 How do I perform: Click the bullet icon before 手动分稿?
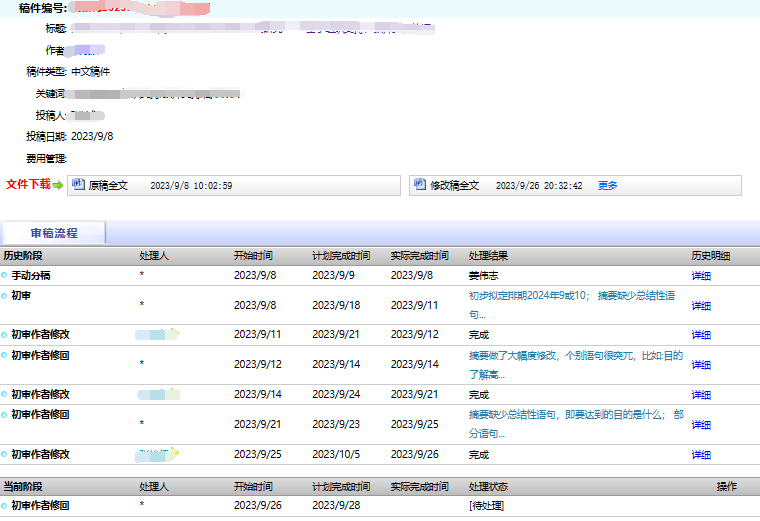click(x=5, y=275)
